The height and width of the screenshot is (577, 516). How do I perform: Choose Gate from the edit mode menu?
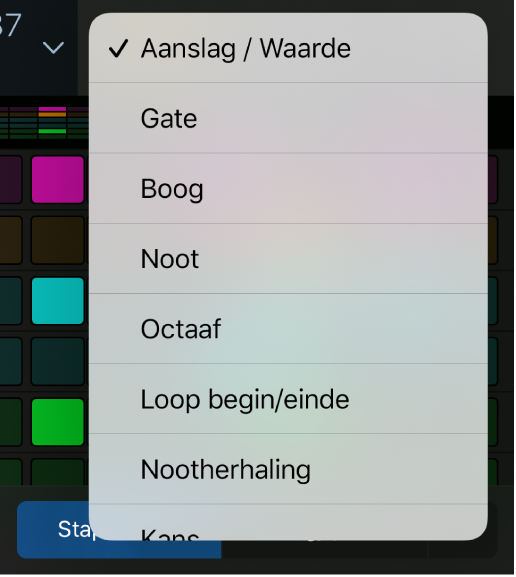click(x=288, y=118)
